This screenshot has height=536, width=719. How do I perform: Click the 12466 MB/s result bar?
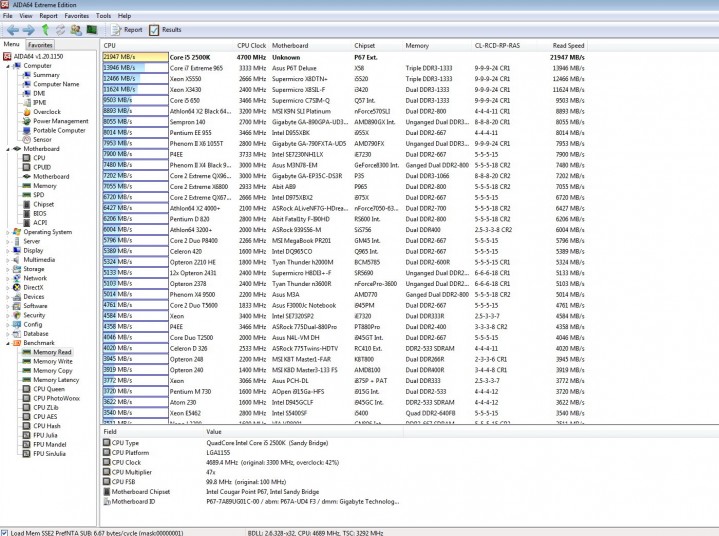pos(135,78)
